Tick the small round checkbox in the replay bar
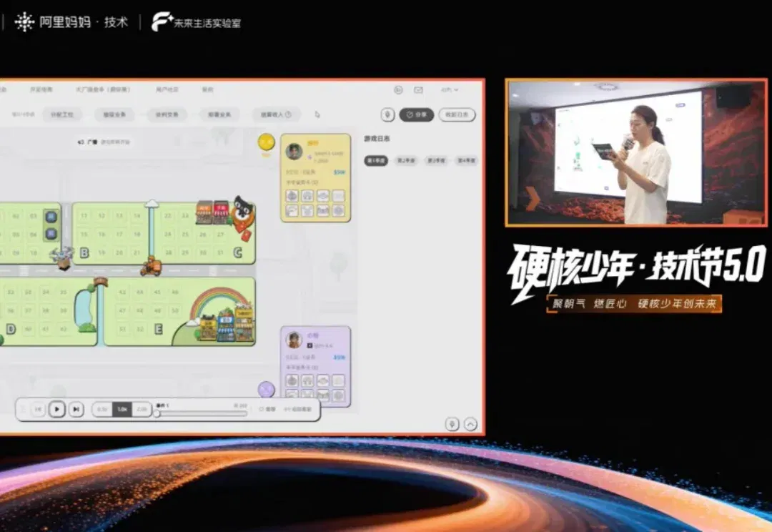This screenshot has width=772, height=532. coord(262,409)
